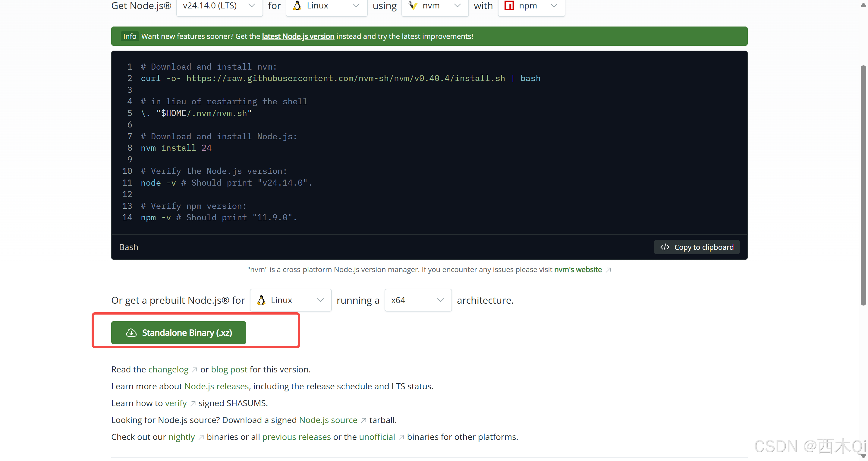Open the nvm install method dropdown
This screenshot has width=868, height=461.
click(435, 6)
